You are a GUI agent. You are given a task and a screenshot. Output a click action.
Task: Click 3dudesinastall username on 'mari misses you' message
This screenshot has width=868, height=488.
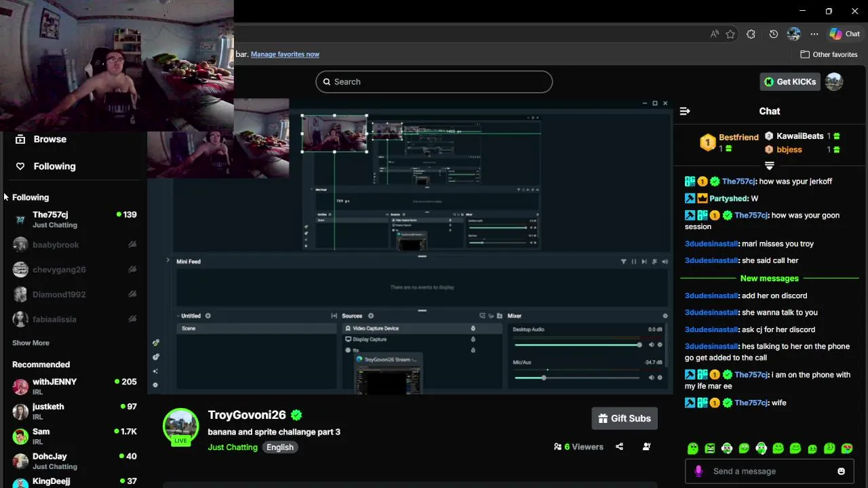tap(711, 244)
